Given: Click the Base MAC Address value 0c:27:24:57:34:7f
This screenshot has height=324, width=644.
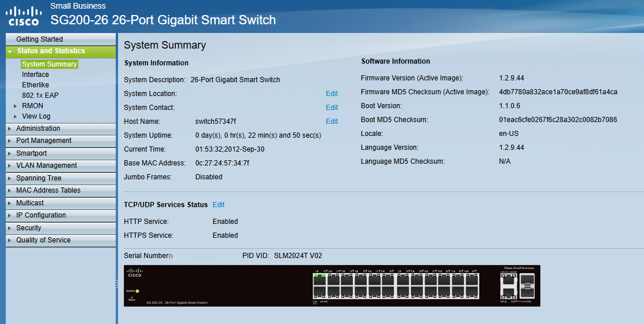Looking at the screenshot, I should (222, 163).
